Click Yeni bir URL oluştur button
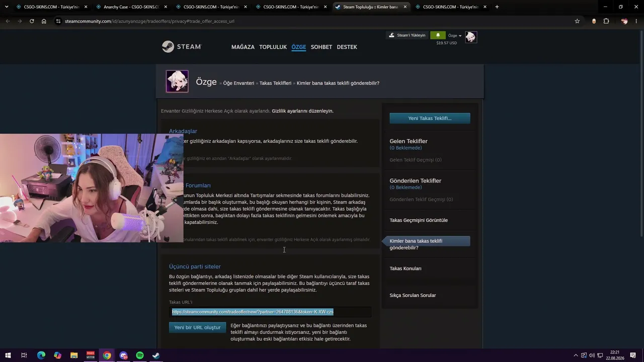 click(x=197, y=327)
